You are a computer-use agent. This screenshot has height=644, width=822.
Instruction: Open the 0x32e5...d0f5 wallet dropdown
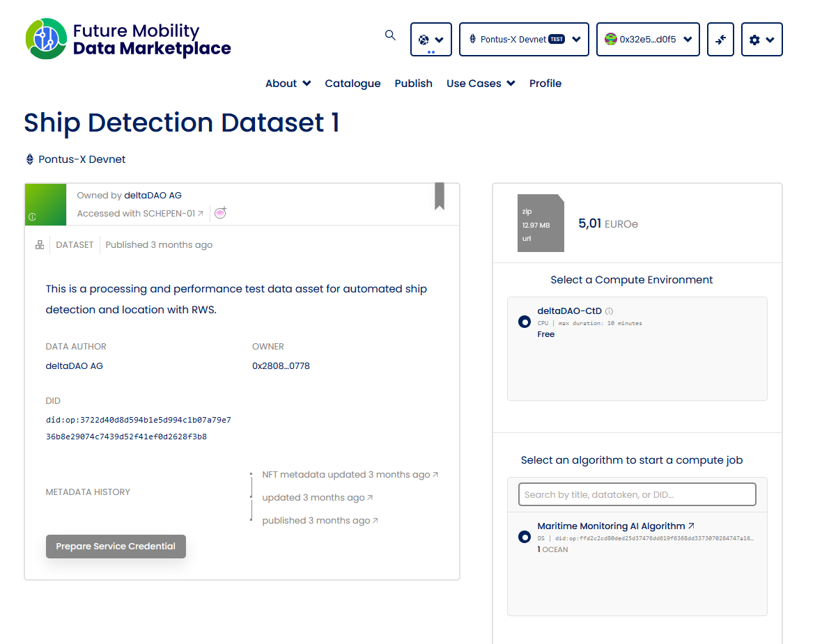[647, 39]
